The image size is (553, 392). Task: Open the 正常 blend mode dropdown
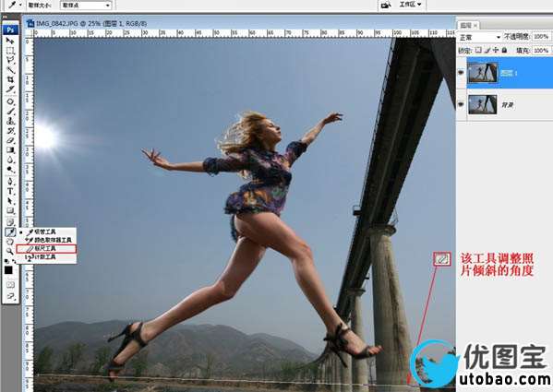point(479,37)
